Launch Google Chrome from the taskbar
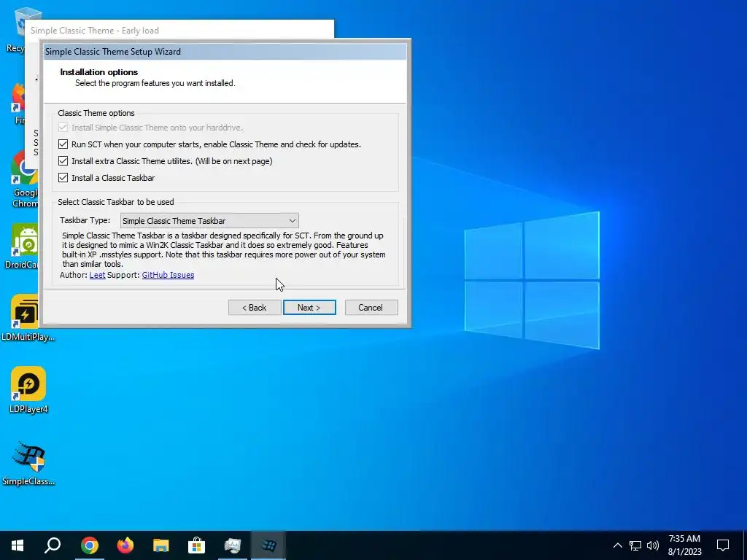 [x=89, y=545]
